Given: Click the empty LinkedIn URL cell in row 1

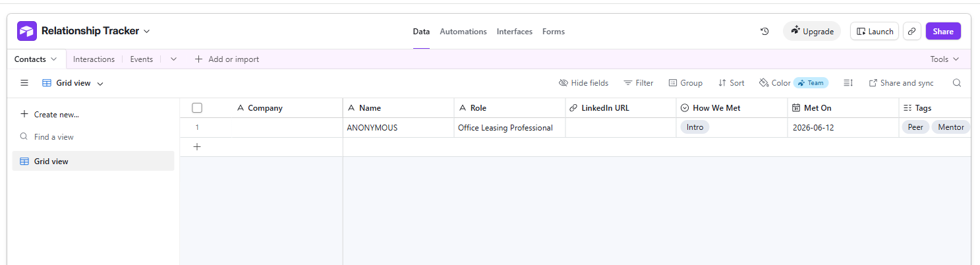Looking at the screenshot, I should pyautogui.click(x=621, y=128).
